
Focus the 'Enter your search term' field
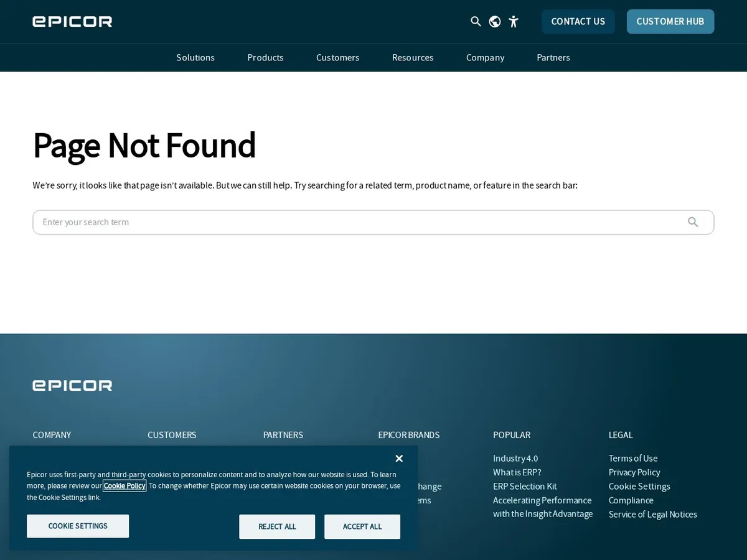click(x=374, y=222)
